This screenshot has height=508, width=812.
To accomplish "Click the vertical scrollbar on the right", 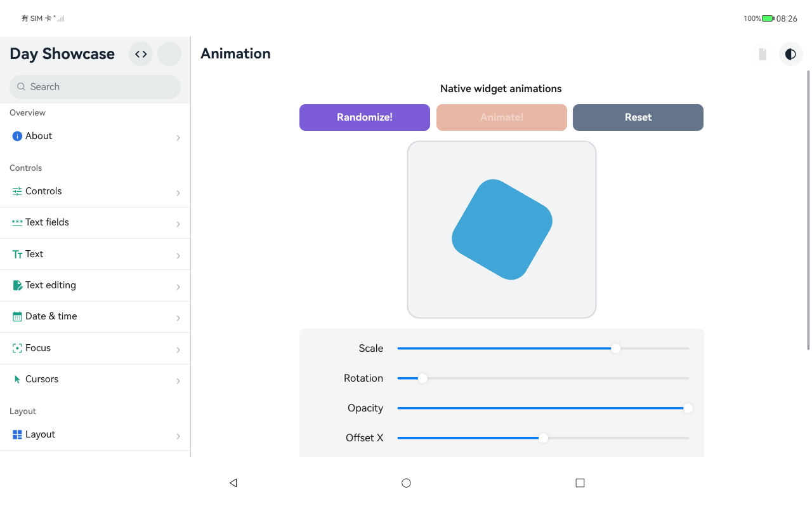I will click(808, 210).
